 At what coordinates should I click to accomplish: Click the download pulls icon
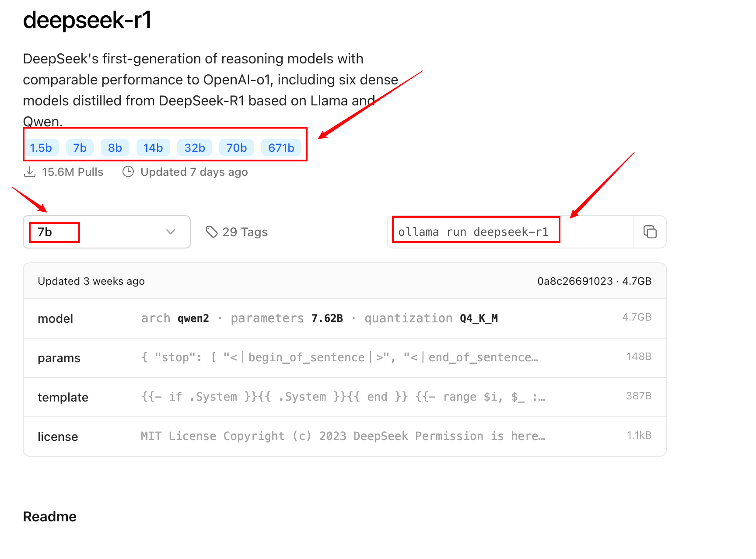(x=30, y=172)
